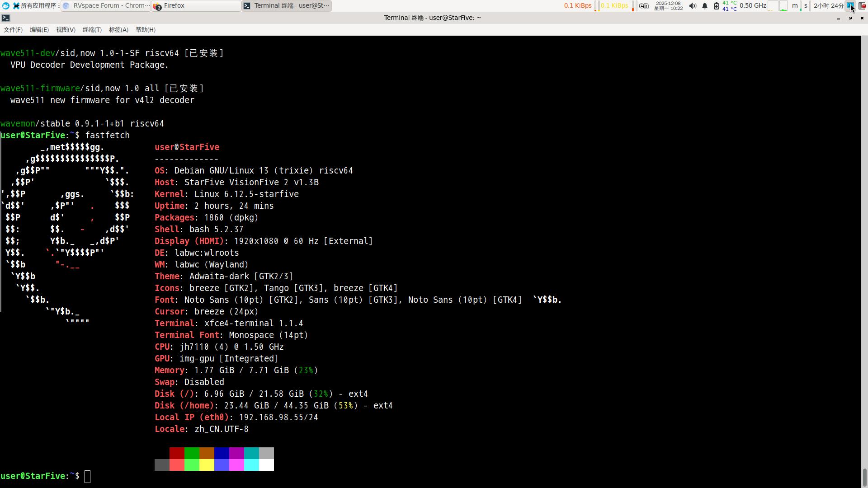
Task: Open the 编辑(E) menu
Action: pos(39,30)
